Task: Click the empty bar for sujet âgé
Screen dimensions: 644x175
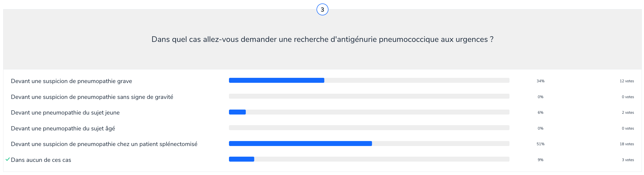Action: tap(369, 128)
